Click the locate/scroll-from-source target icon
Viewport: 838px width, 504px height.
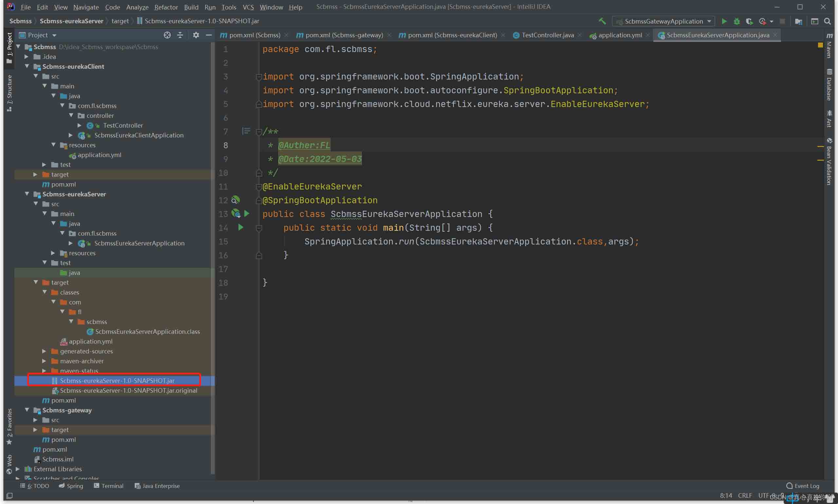click(167, 35)
